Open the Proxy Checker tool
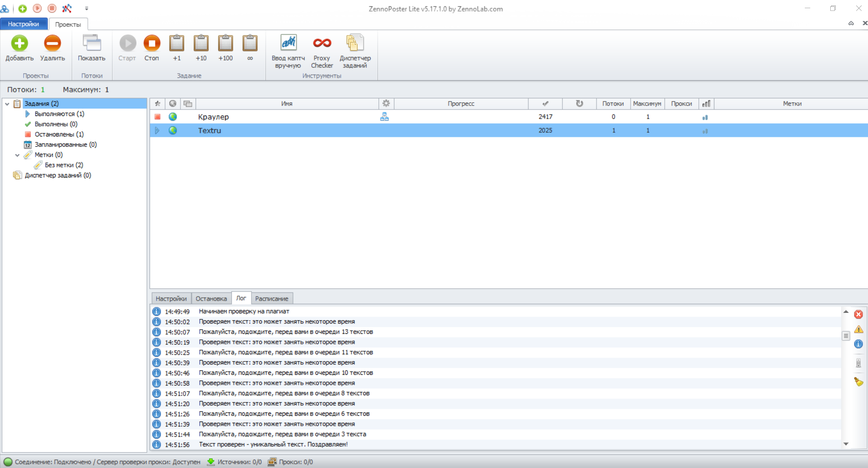Screen dimensions: 868x468 (x=322, y=44)
